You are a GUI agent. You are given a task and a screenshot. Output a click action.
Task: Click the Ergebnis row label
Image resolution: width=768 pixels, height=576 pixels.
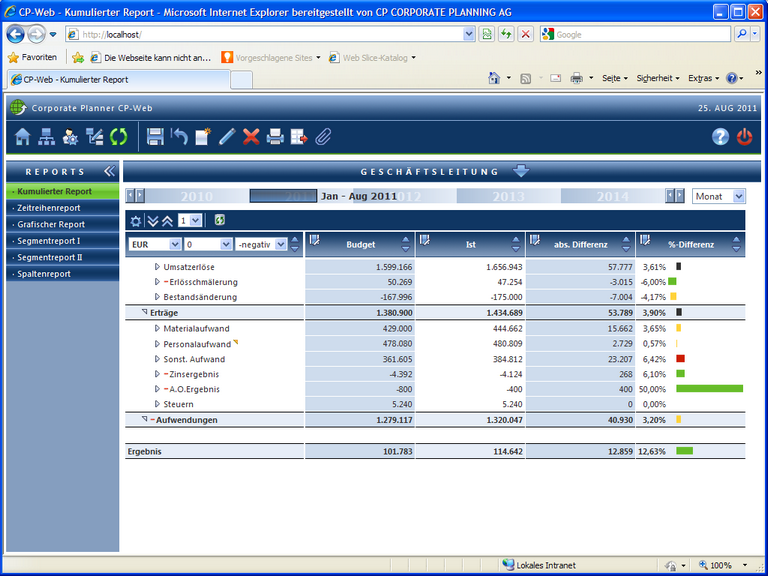click(144, 452)
